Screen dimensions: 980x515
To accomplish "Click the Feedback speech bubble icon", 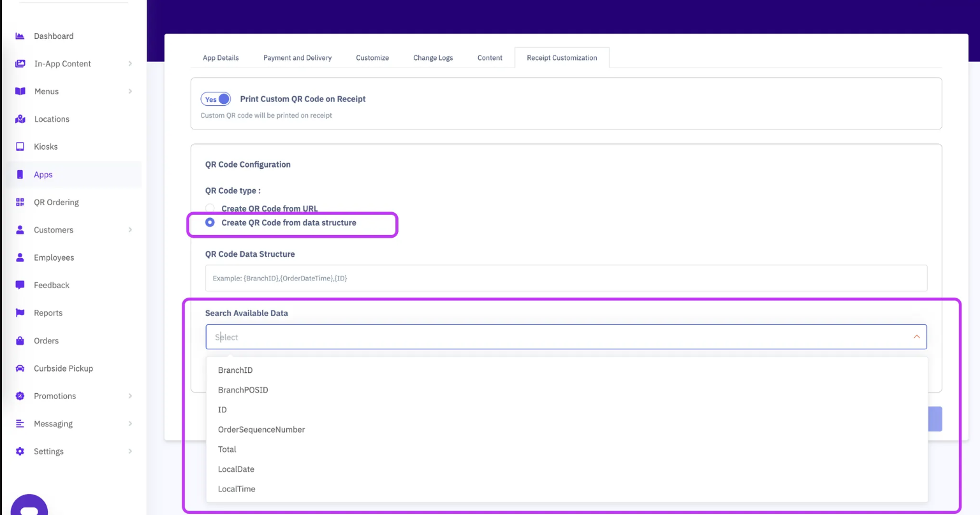I will [20, 285].
